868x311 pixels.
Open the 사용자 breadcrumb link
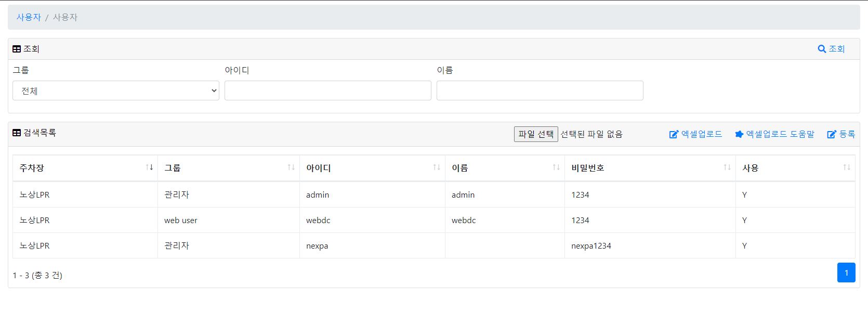coord(29,17)
